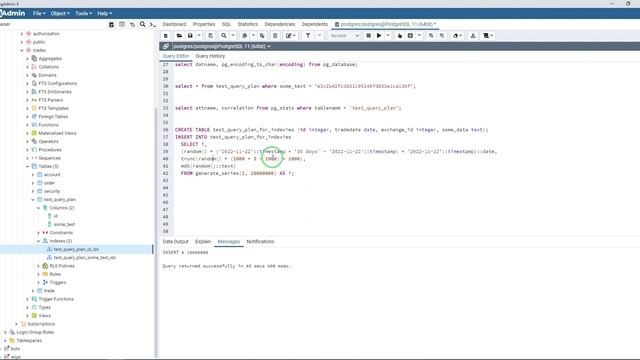Screen dimensions: 640x360
Task: Open the Macros dropdown
Action: 488,36
